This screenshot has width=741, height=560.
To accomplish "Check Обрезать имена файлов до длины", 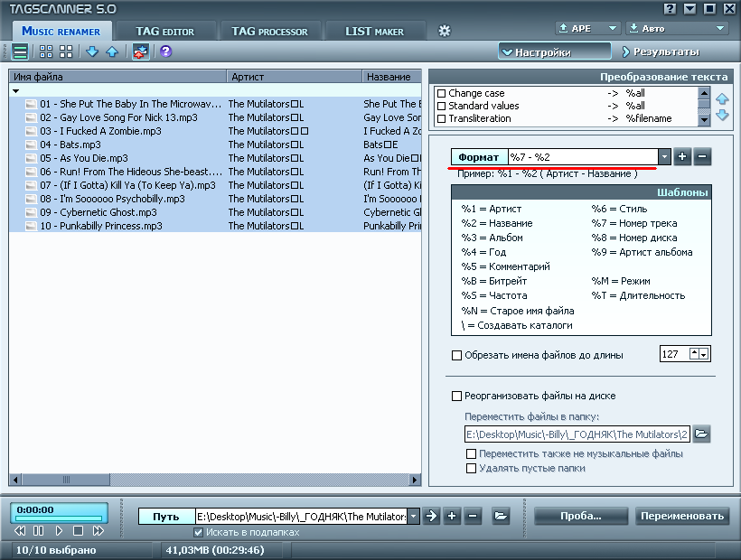I will (456, 355).
